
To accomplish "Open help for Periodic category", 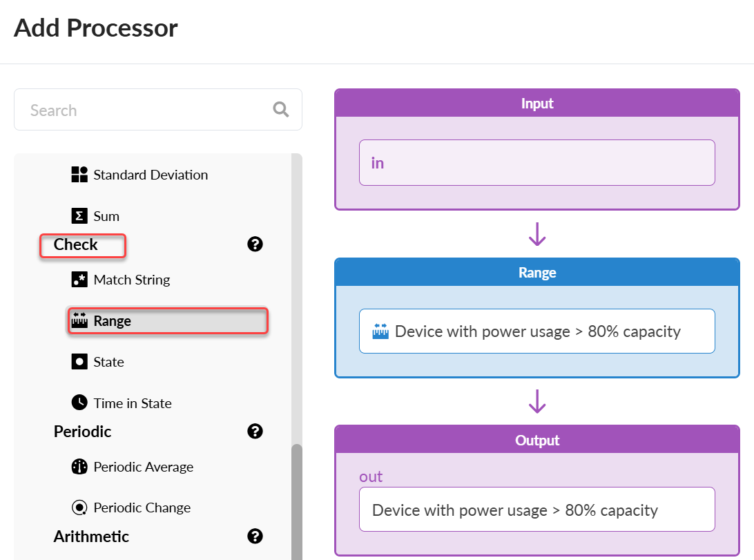I will point(255,432).
